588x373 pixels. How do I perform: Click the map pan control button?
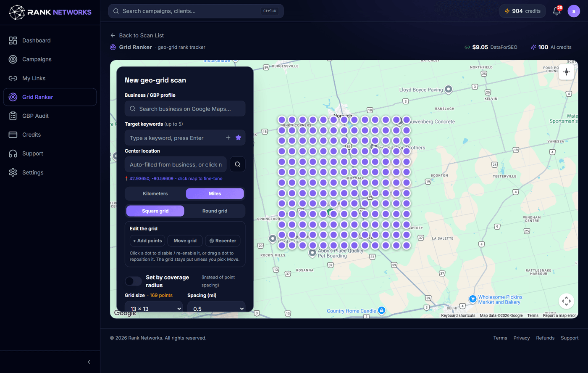pos(566,301)
